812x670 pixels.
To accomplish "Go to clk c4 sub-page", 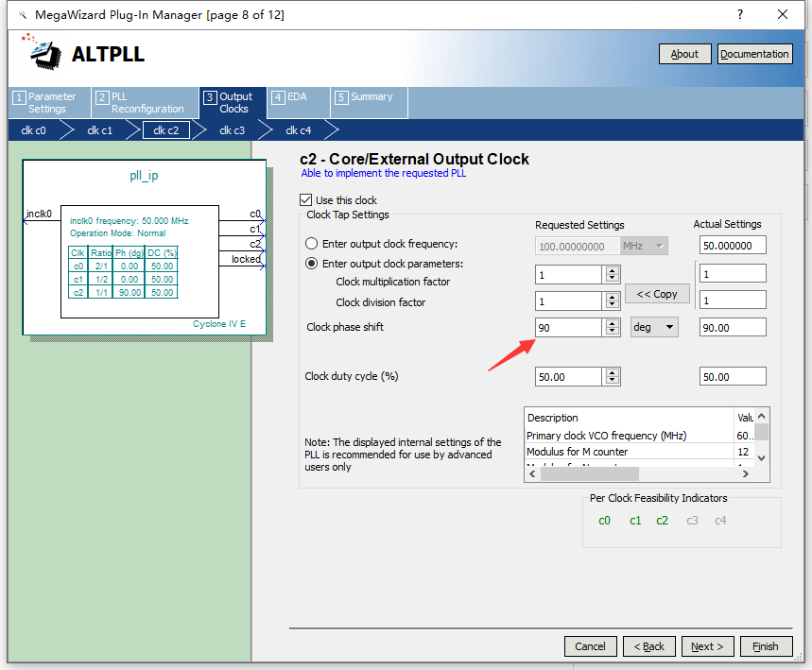I will (299, 130).
